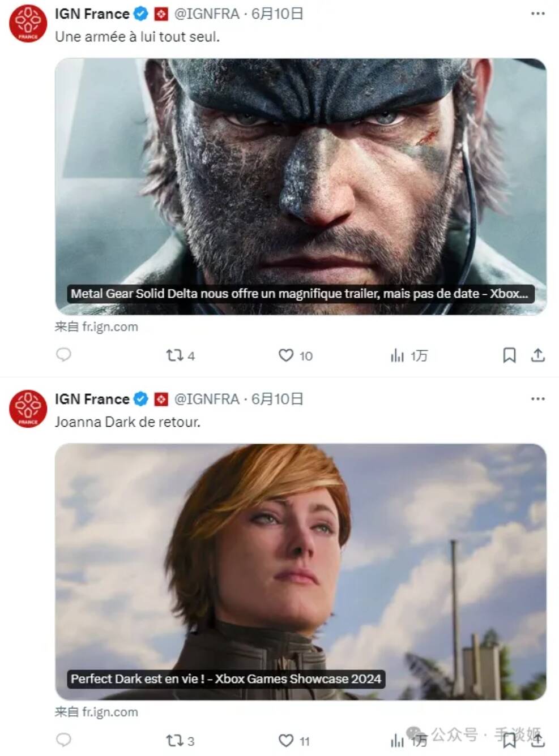
Task: Open @IGNFRA handle on the first tweet
Action: click(x=207, y=14)
